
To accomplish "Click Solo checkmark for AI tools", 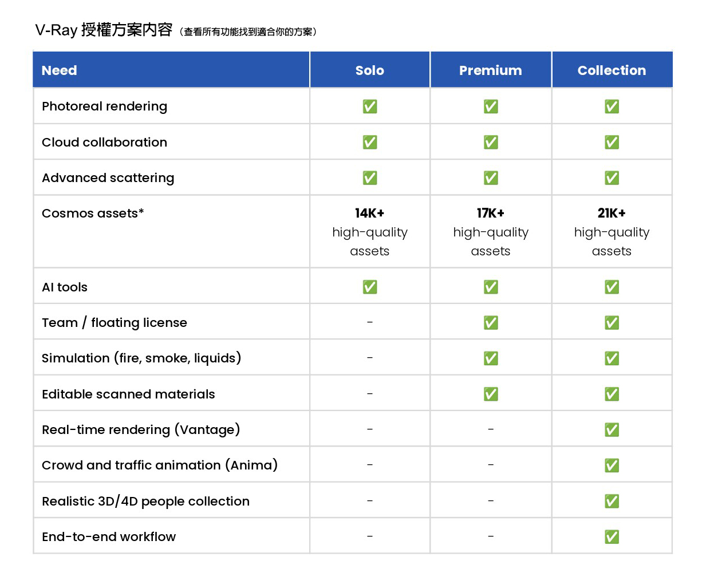I will [370, 287].
